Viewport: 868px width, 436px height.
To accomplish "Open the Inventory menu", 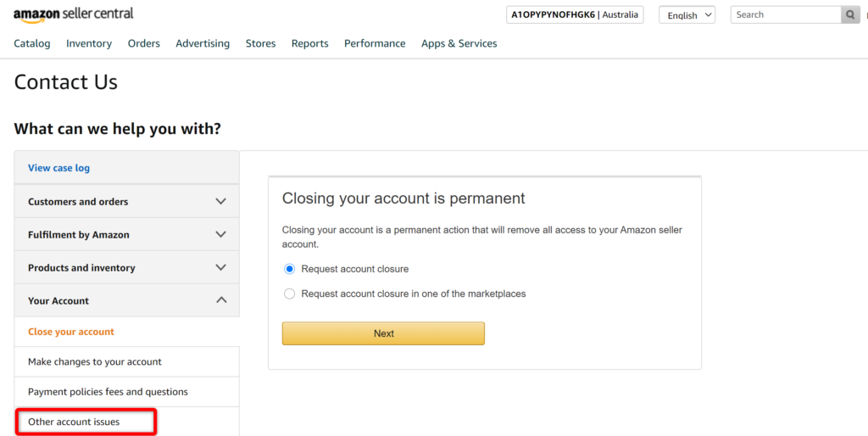I will point(89,43).
